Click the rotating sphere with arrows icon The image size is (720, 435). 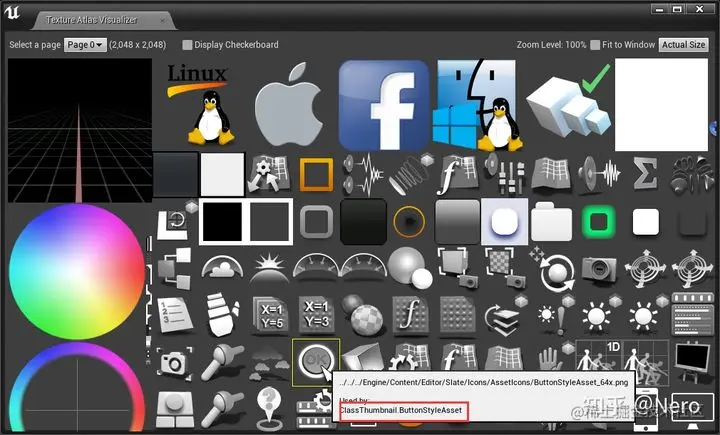click(x=554, y=270)
